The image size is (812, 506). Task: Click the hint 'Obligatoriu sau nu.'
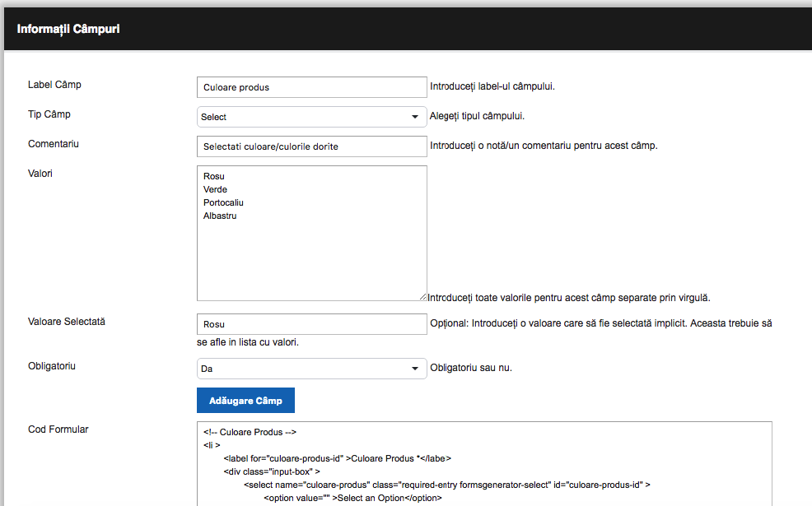coord(471,368)
